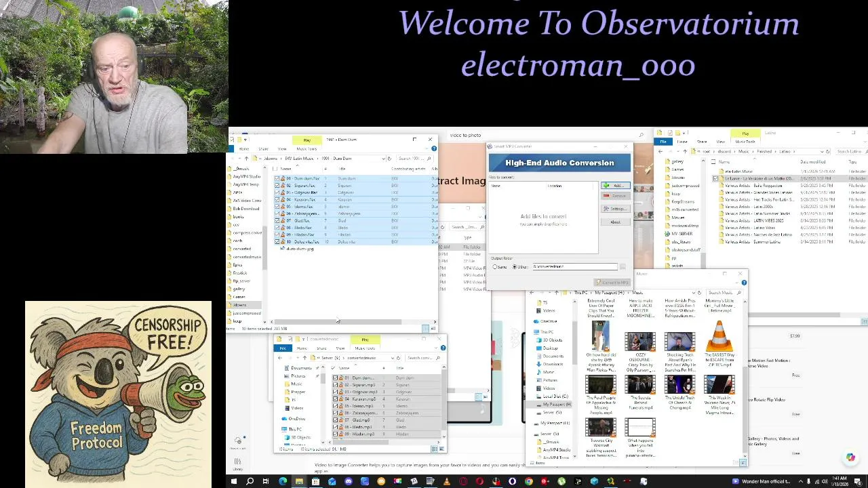This screenshot has width=868, height=488.
Task: Click the Refresh icon in Dum Dum address bar
Action: click(x=389, y=159)
